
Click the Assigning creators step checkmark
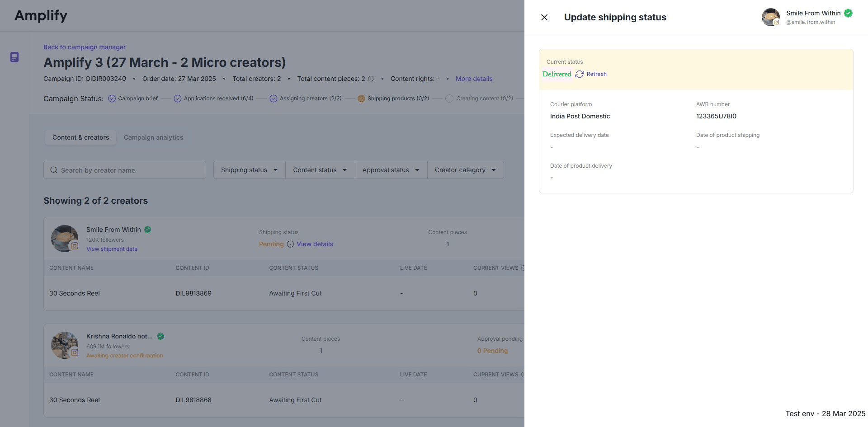pyautogui.click(x=274, y=99)
